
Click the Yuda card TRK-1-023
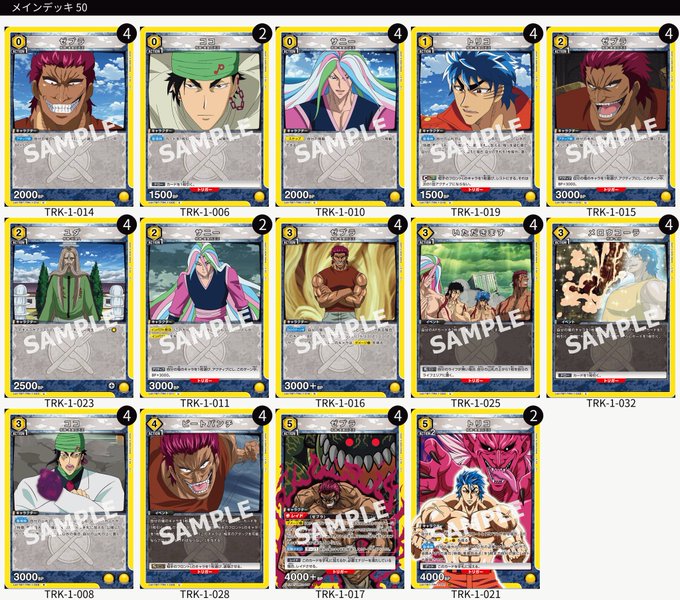pos(69,307)
